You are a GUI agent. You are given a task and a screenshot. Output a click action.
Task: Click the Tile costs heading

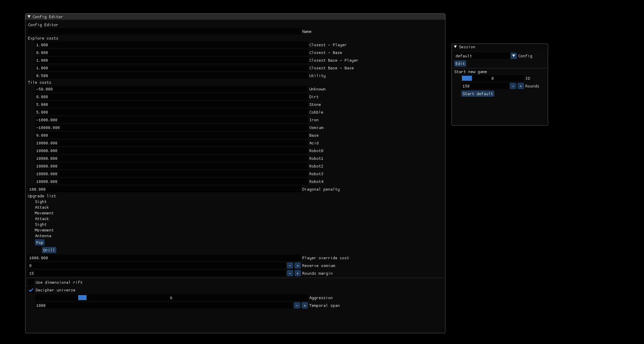point(40,82)
